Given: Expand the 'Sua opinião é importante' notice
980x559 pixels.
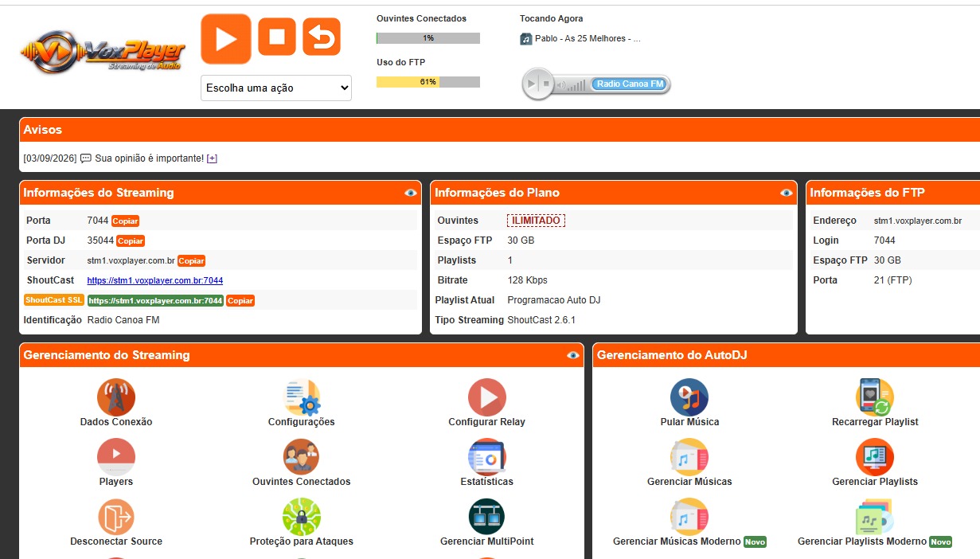Looking at the screenshot, I should 212,158.
